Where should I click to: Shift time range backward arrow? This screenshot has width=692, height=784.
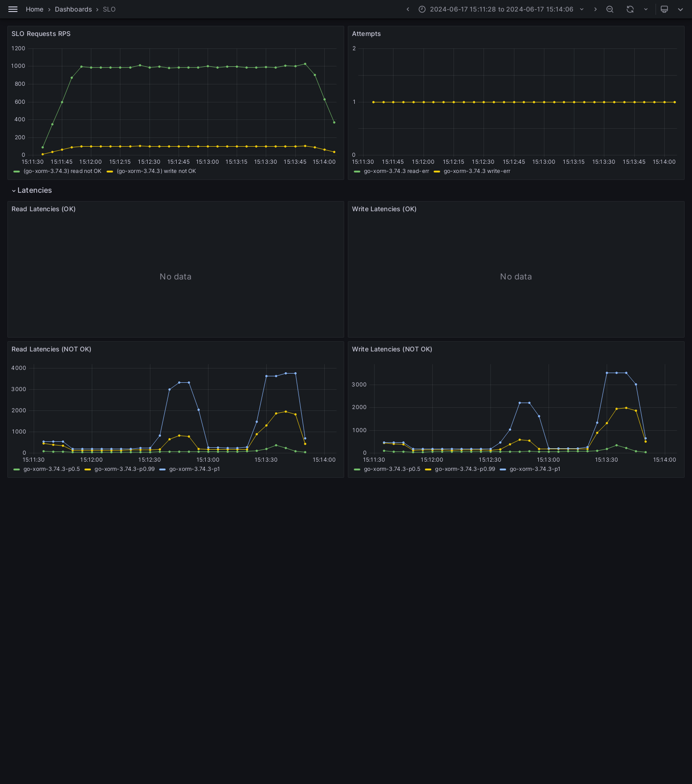coord(408,9)
